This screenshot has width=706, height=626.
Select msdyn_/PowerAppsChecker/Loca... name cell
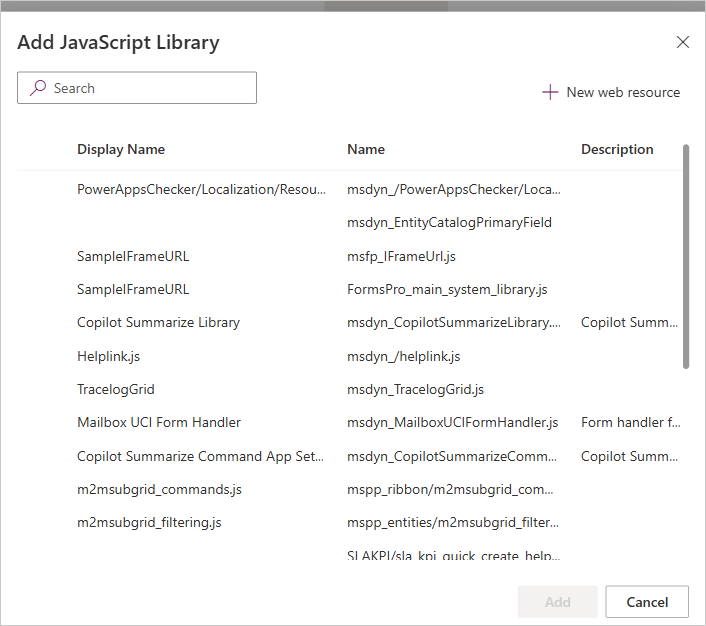coord(454,189)
